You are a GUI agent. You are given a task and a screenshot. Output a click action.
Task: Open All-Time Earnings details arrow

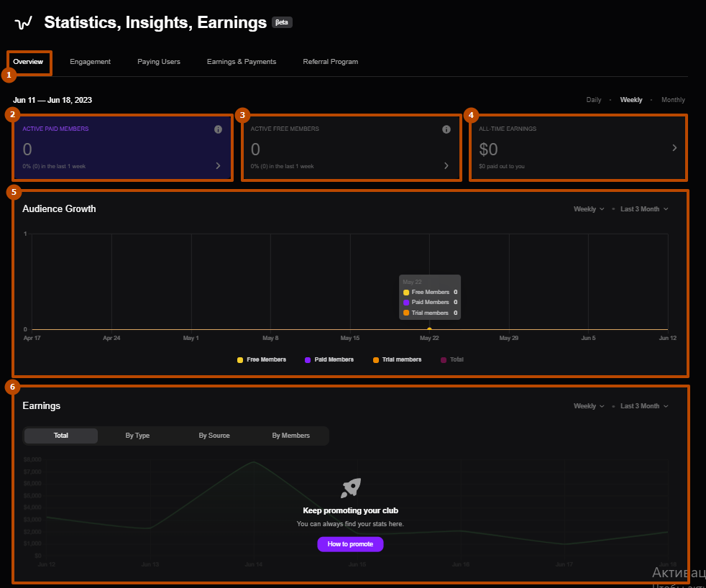(674, 148)
